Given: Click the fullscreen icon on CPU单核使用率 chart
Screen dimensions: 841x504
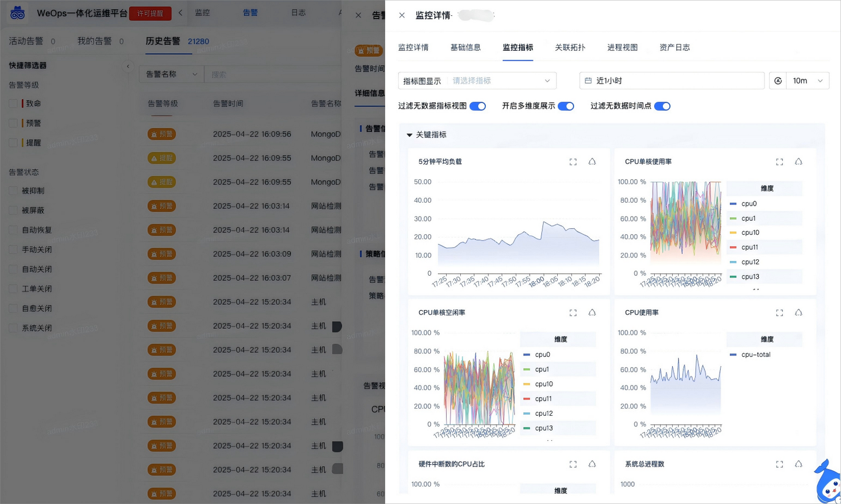Looking at the screenshot, I should click(779, 162).
